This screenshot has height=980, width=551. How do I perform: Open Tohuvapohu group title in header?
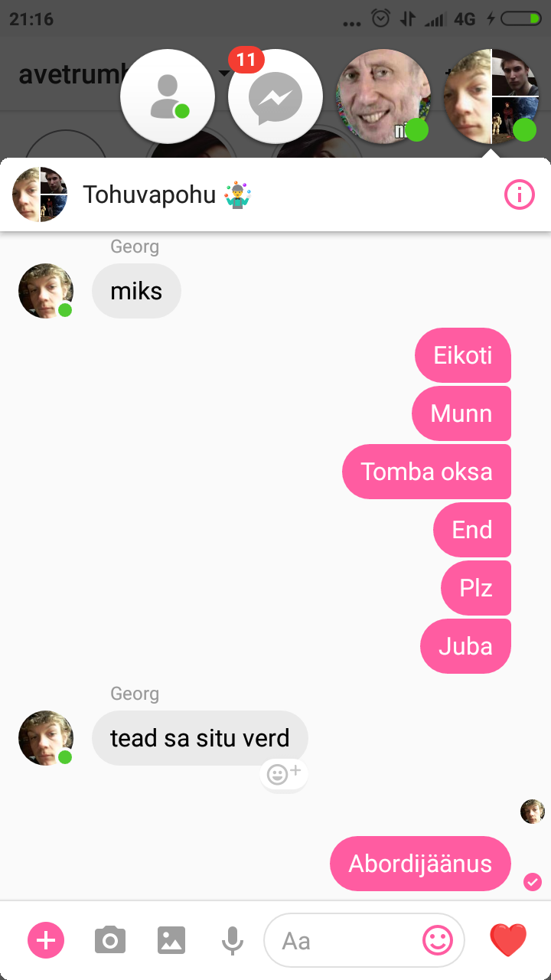168,194
